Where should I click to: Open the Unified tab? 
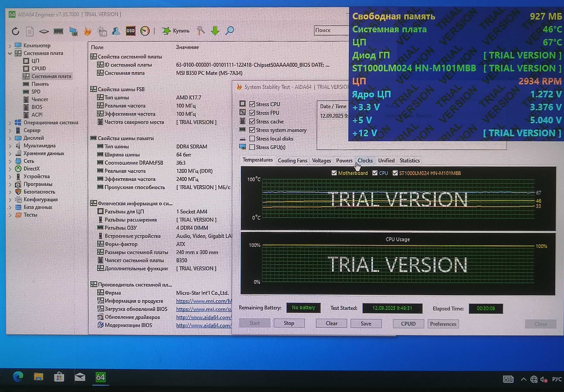point(386,161)
